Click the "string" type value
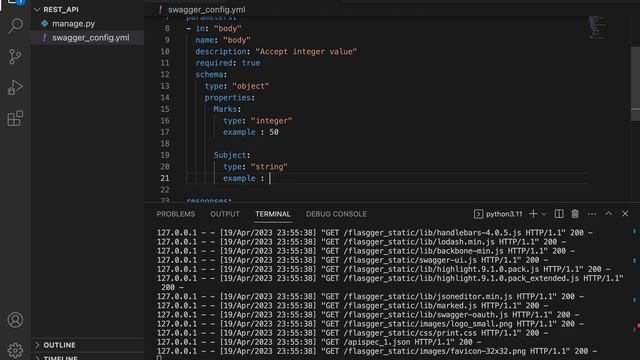The width and height of the screenshot is (640, 360). click(x=269, y=167)
